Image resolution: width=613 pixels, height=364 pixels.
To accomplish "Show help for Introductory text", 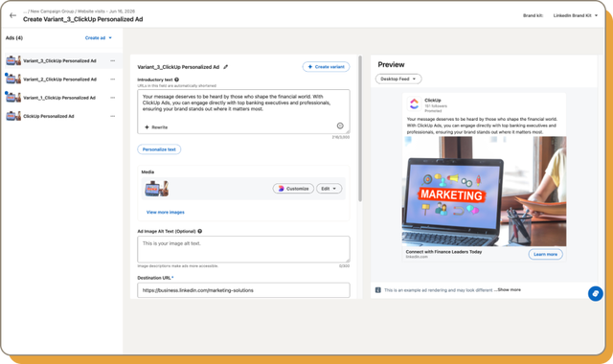I will [x=176, y=80].
